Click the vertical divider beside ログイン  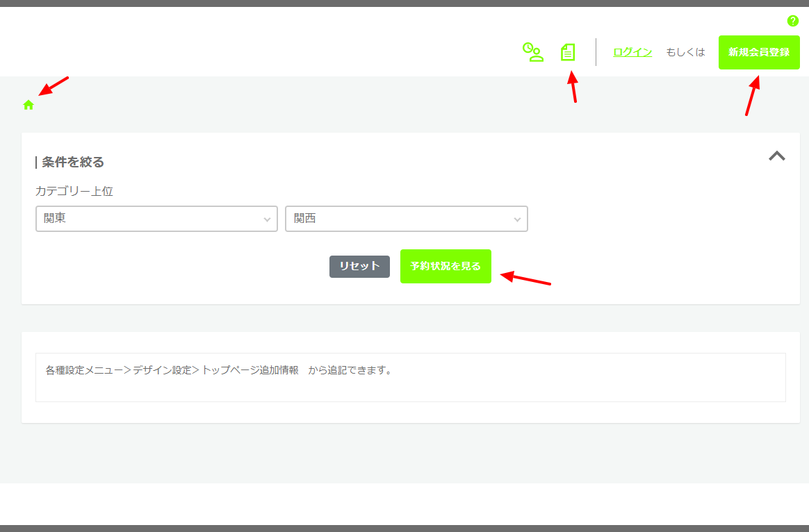click(x=596, y=52)
